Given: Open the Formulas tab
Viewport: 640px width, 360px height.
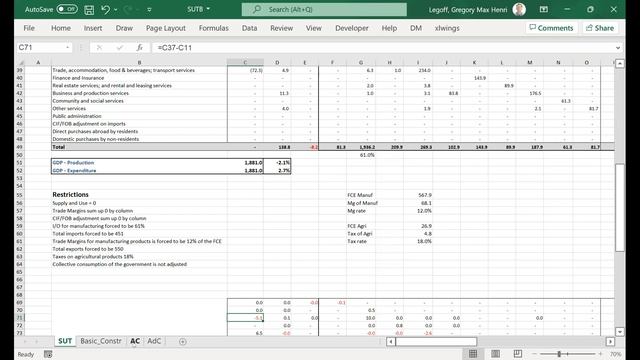Looking at the screenshot, I should click(213, 28).
